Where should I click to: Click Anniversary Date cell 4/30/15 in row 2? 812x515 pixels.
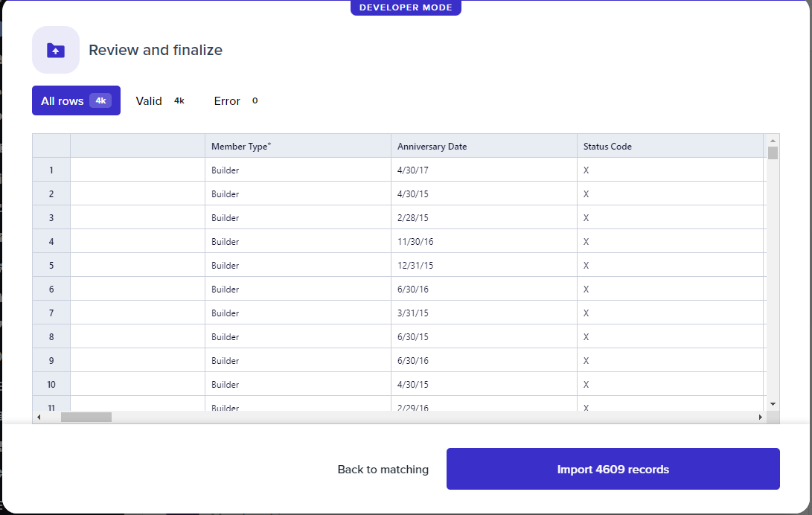485,193
